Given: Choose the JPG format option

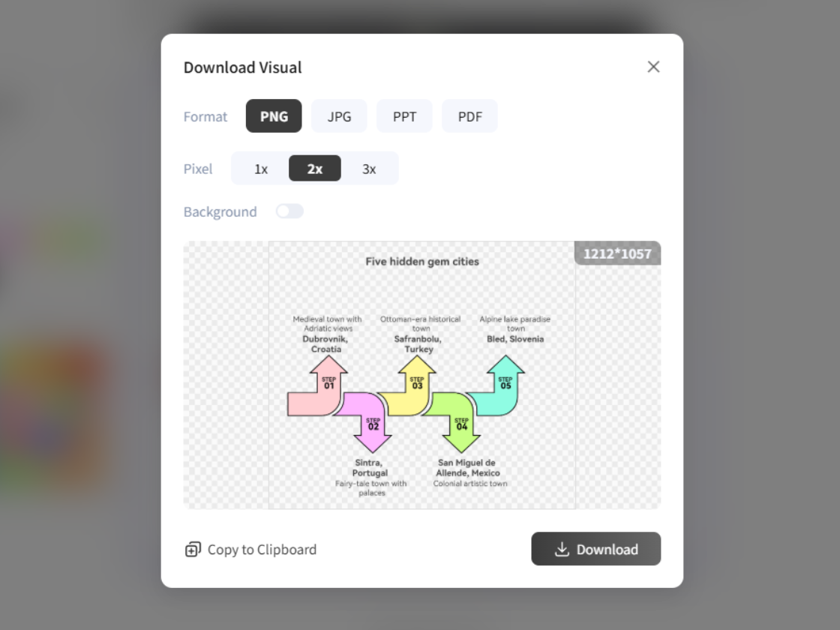Looking at the screenshot, I should pos(339,116).
